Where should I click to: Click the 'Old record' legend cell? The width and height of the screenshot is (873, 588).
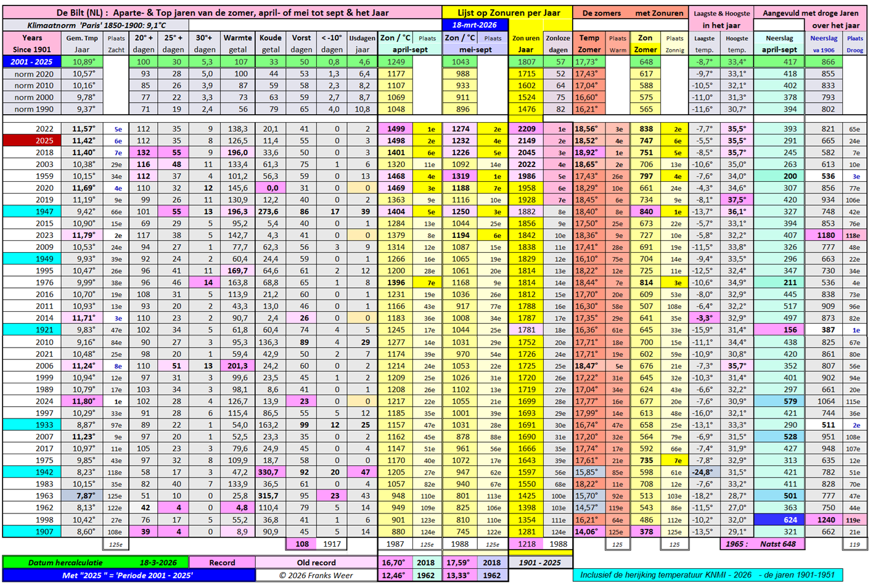click(316, 563)
